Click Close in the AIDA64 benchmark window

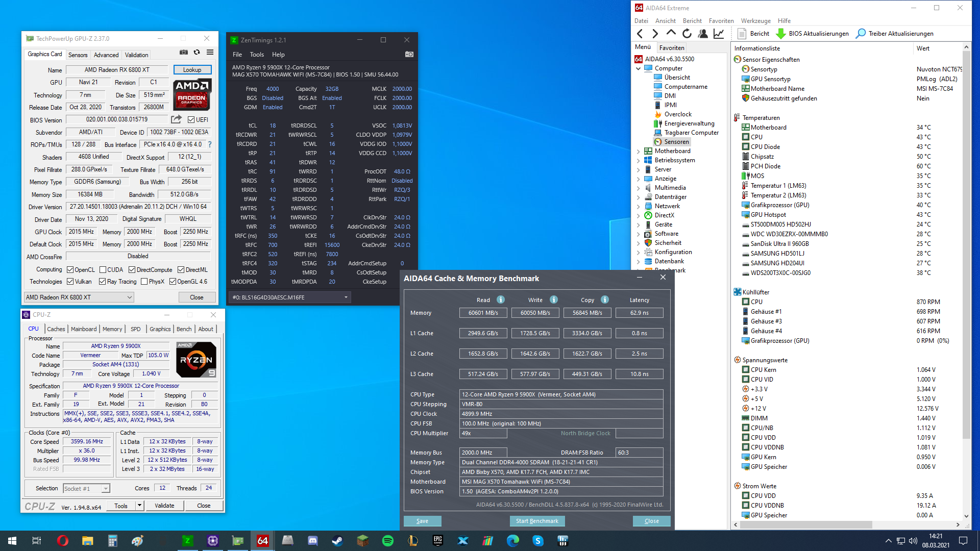click(651, 521)
